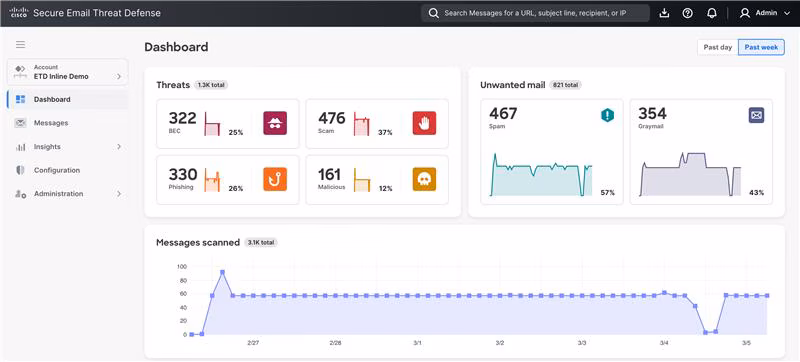Toggle the hamburger sidebar menu
The image size is (800, 362).
[x=20, y=45]
